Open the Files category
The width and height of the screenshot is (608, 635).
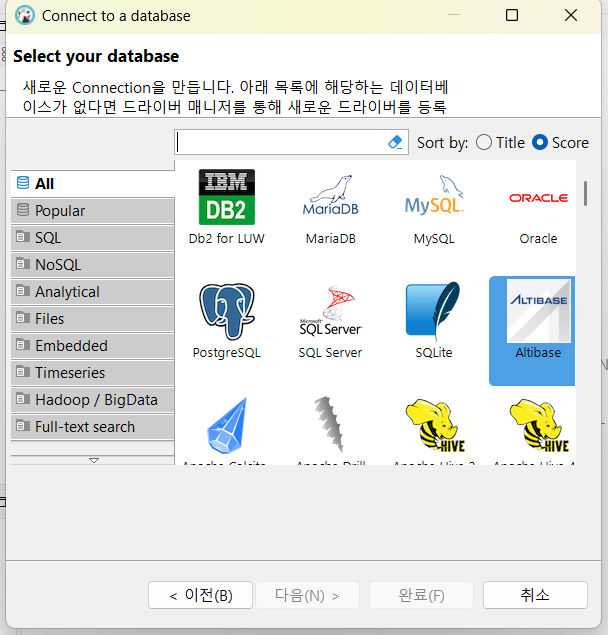point(93,319)
